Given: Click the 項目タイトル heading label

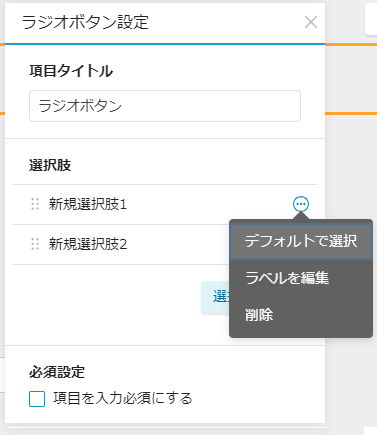Looking at the screenshot, I should (x=71, y=71).
